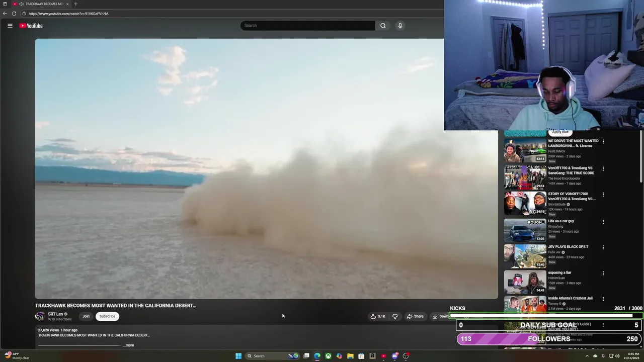Screen dimensions: 644x362
Task: Click into the YouTube search field
Action: (x=307, y=26)
